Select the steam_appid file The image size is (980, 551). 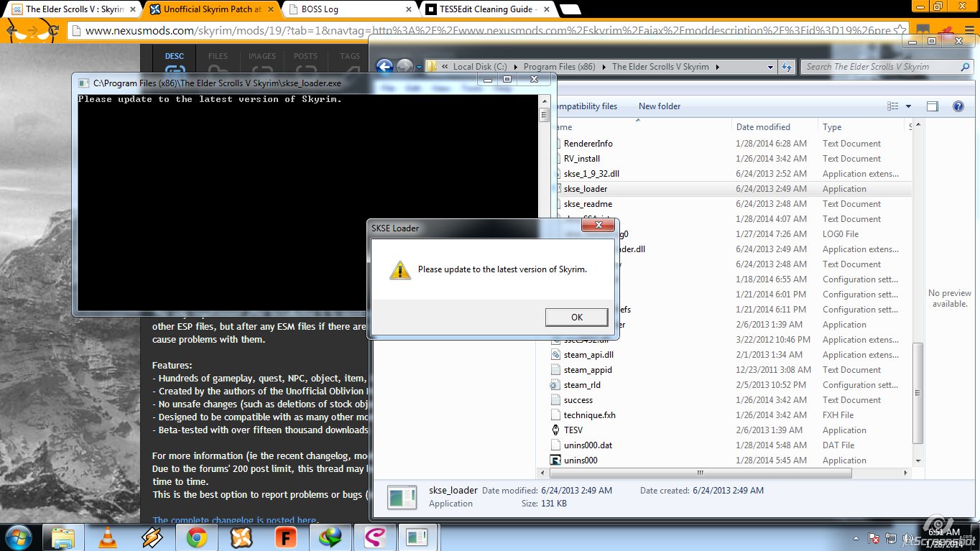(x=588, y=370)
